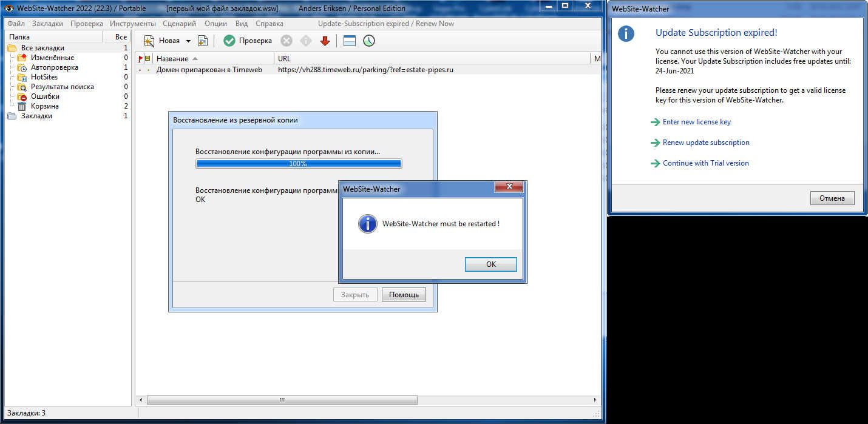
Task: Click the Ошибки red error folder icon
Action: [22, 96]
